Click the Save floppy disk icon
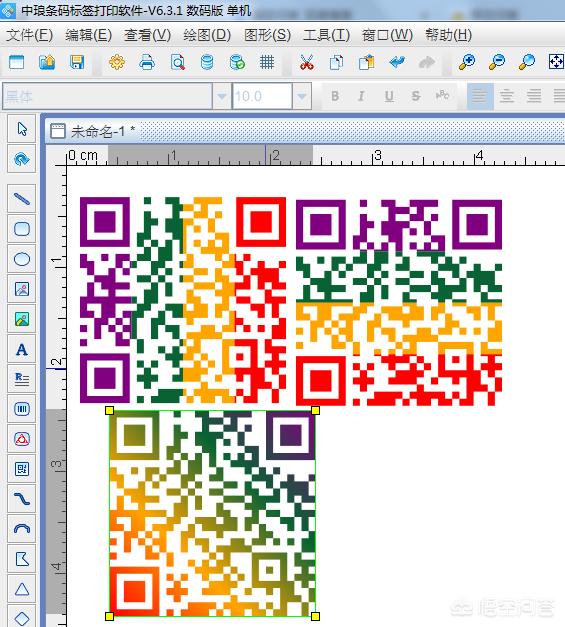Screen dimensions: 565x627 point(77,62)
